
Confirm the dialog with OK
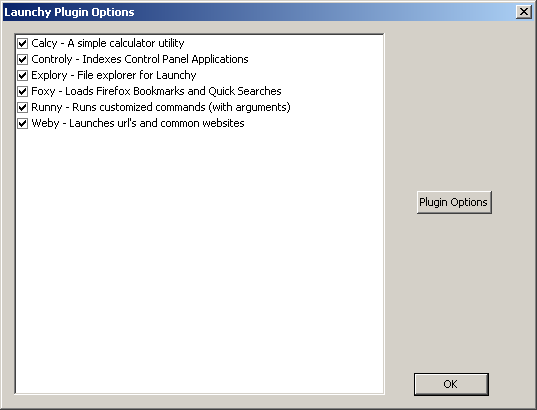[x=451, y=384]
